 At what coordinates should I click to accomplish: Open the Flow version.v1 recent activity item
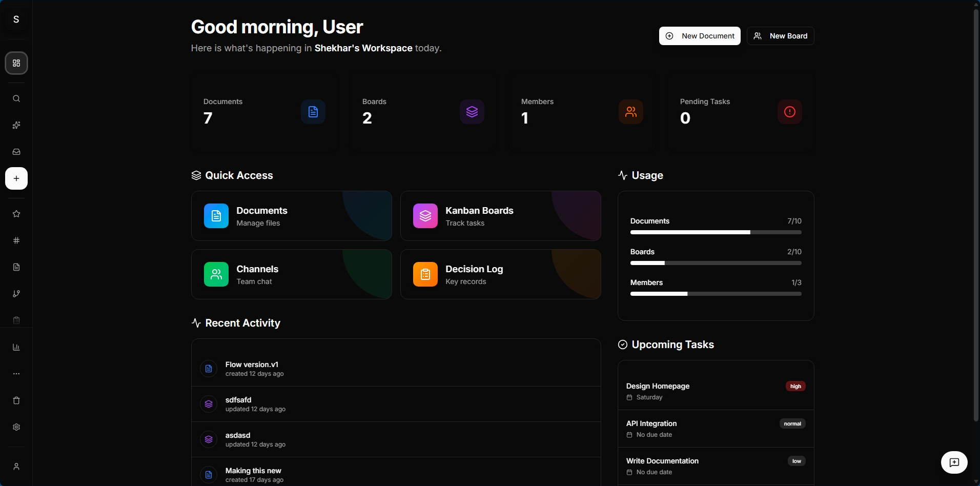click(395, 368)
